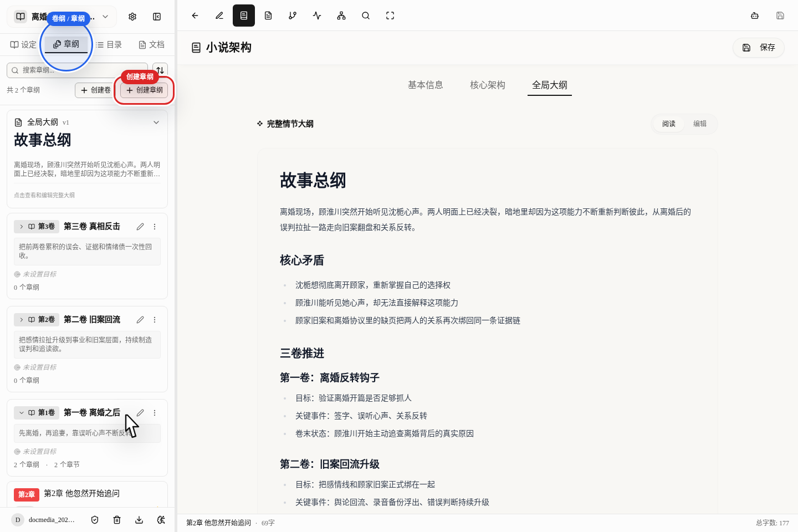Click status bar text 第2章 他忽然开始追问

(x=218, y=523)
